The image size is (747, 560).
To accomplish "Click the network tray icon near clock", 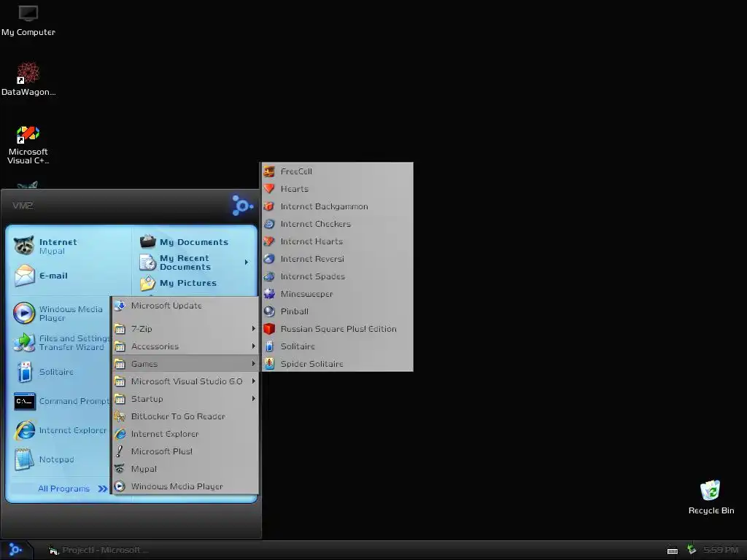I will coord(692,550).
